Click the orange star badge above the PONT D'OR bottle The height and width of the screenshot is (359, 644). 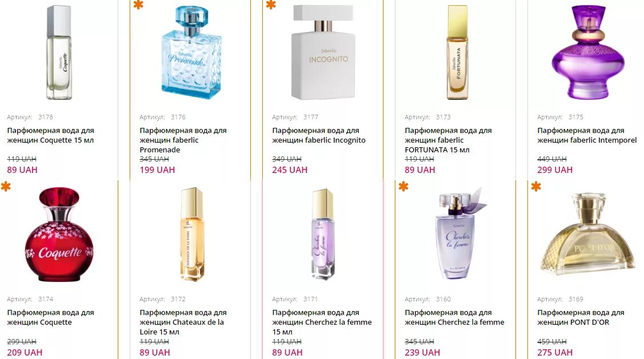pos(536,186)
